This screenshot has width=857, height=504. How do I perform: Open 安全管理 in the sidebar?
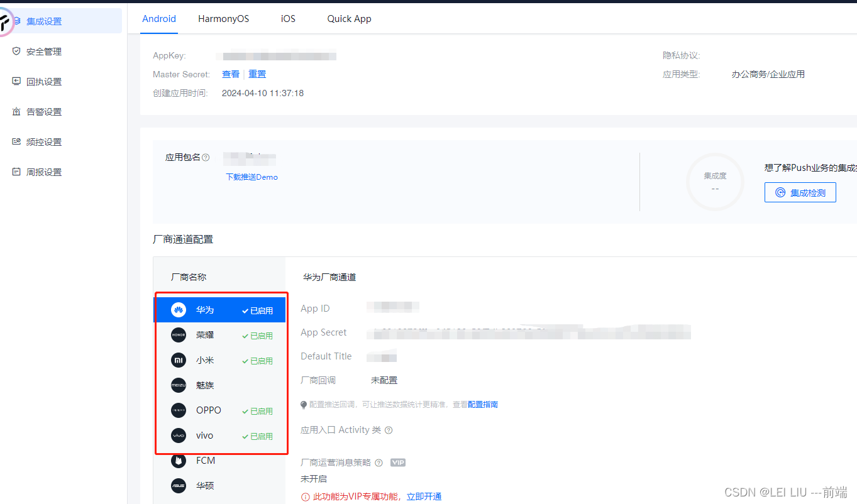point(44,52)
